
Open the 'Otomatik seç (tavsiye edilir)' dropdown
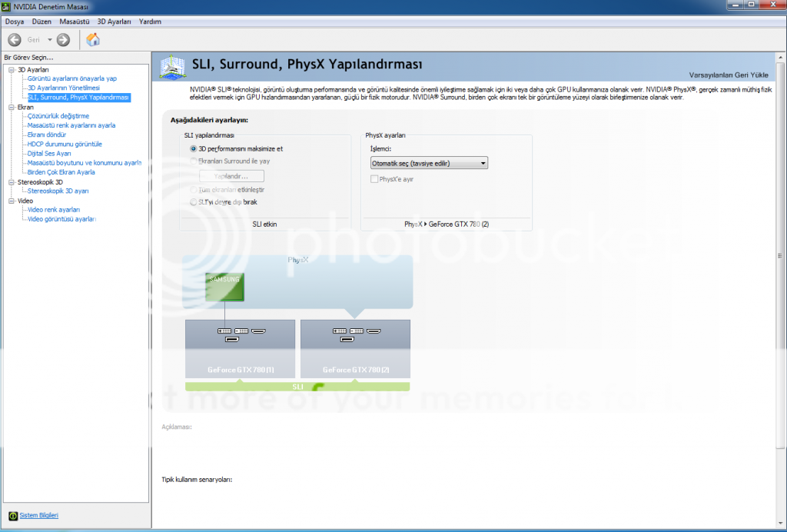[429, 163]
